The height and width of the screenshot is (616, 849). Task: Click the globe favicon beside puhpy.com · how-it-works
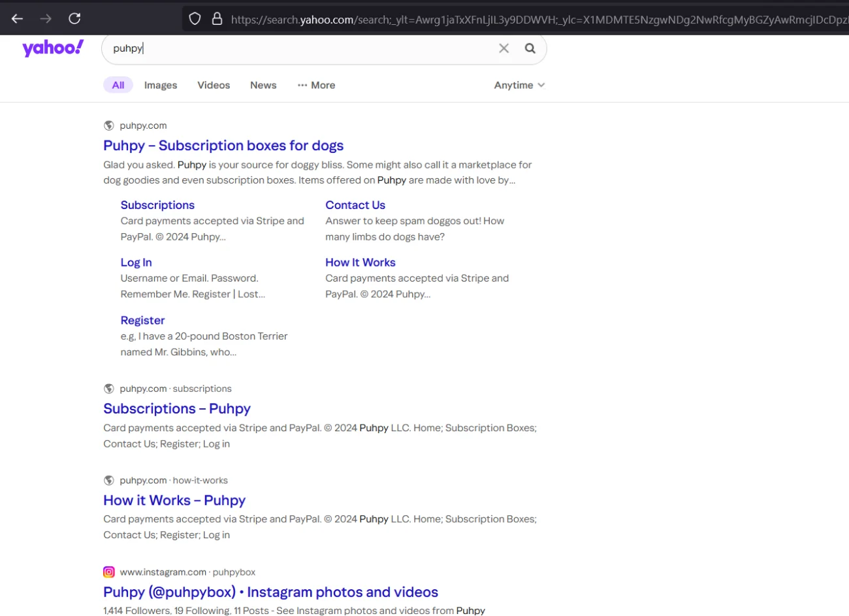109,480
